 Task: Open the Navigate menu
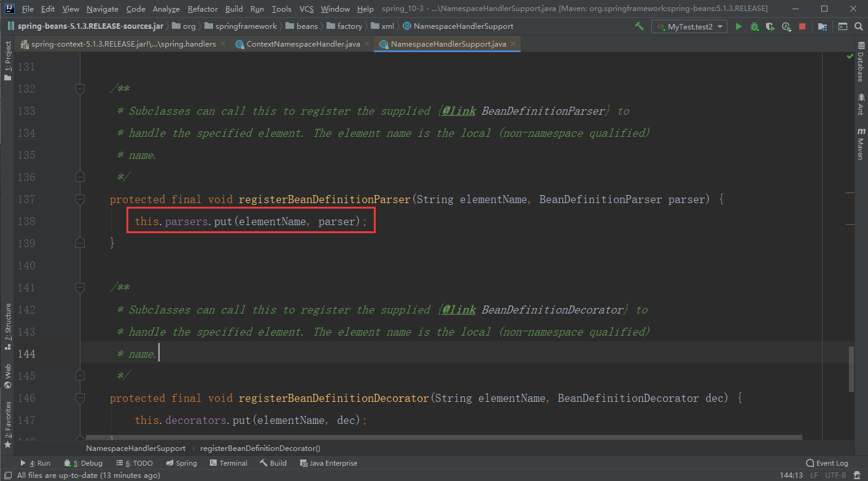coord(103,9)
